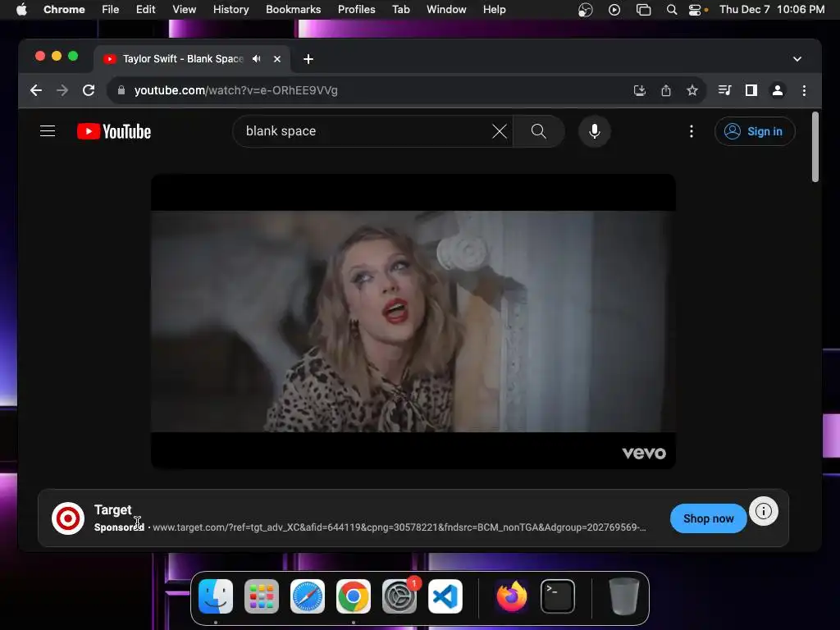Share this page via share icon
Viewport: 840px width, 630px height.
tap(666, 90)
